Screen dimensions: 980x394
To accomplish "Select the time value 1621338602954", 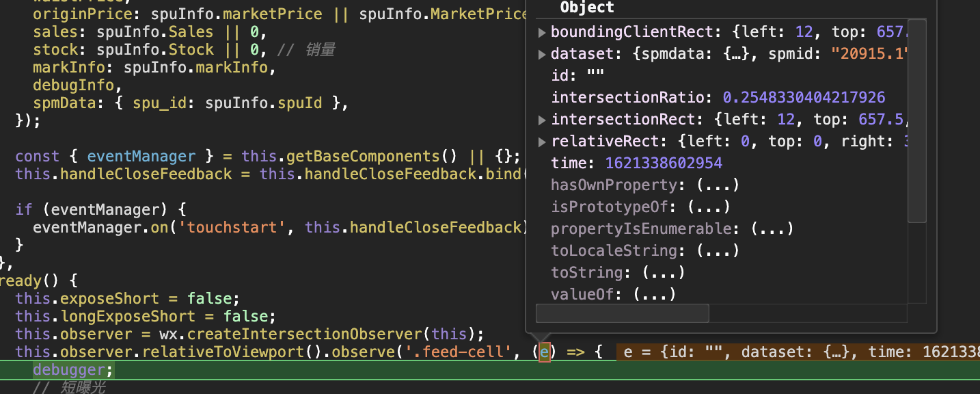I will 664,163.
